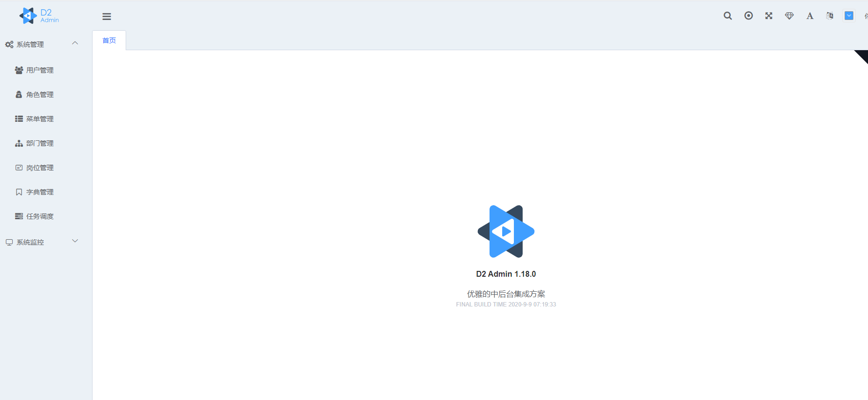Open theme selector via diamond icon
This screenshot has height=400, width=868.
(790, 16)
